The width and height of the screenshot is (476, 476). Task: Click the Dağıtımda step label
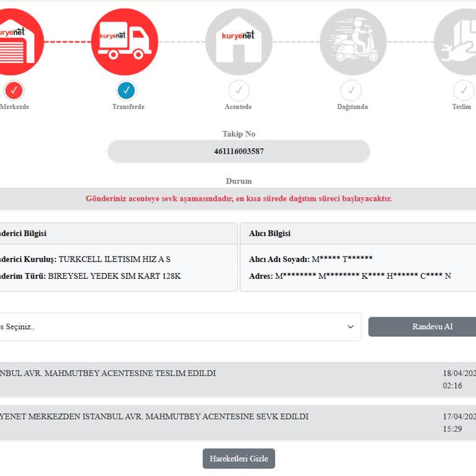tap(353, 107)
